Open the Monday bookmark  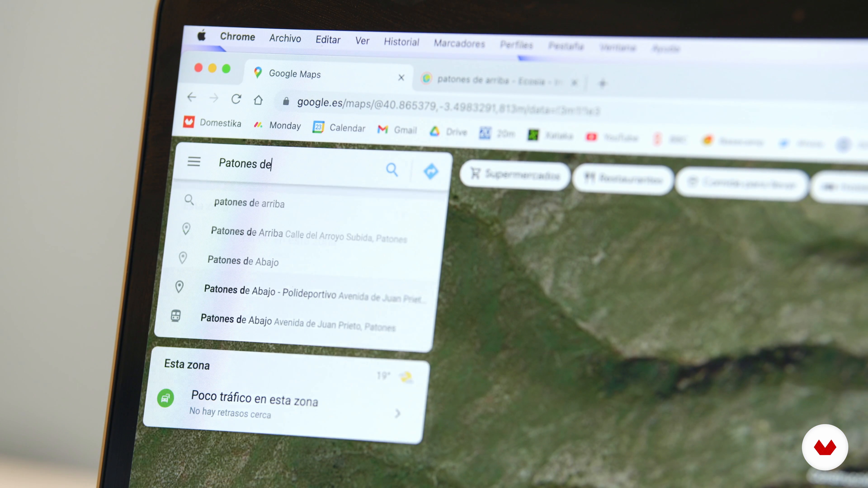[x=277, y=125]
